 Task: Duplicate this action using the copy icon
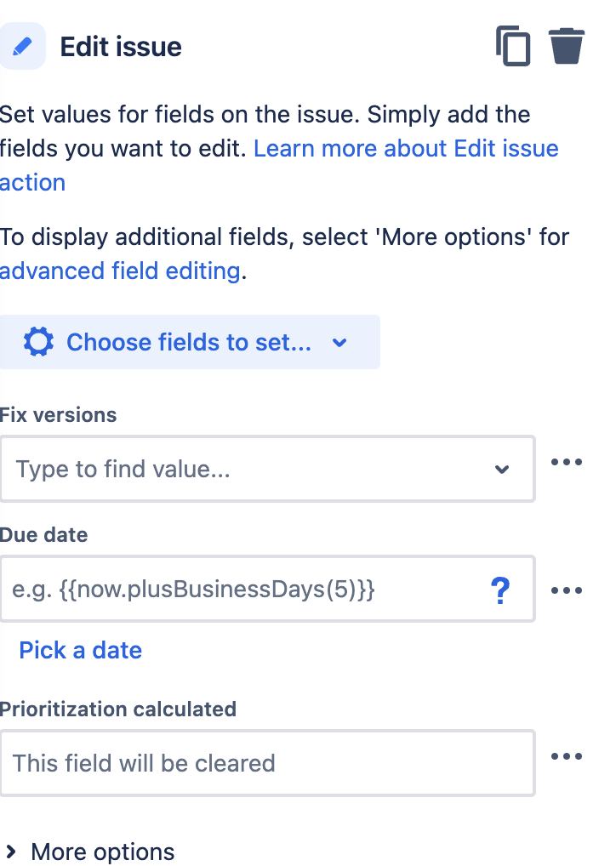[x=514, y=46]
